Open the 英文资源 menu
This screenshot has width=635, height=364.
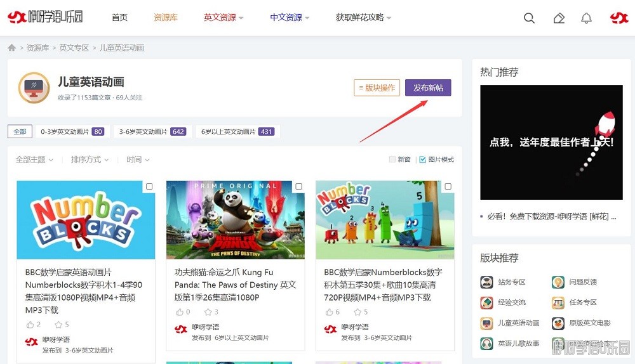point(224,18)
